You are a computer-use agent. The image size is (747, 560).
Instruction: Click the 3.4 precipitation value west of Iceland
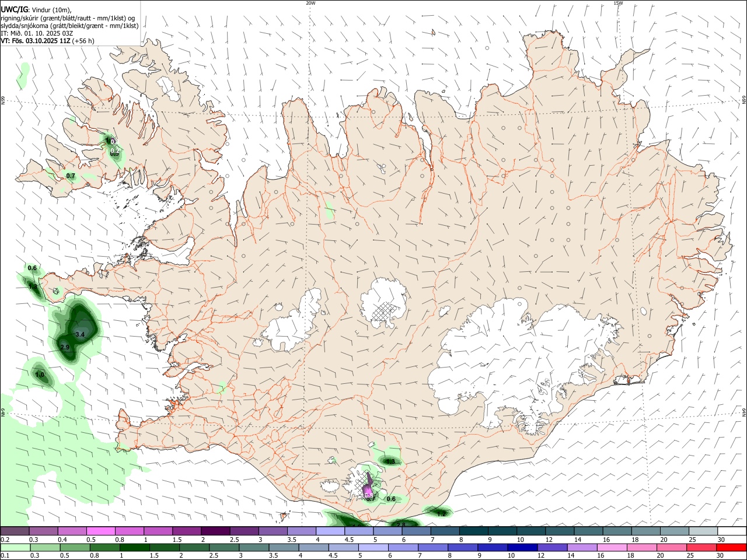point(81,334)
